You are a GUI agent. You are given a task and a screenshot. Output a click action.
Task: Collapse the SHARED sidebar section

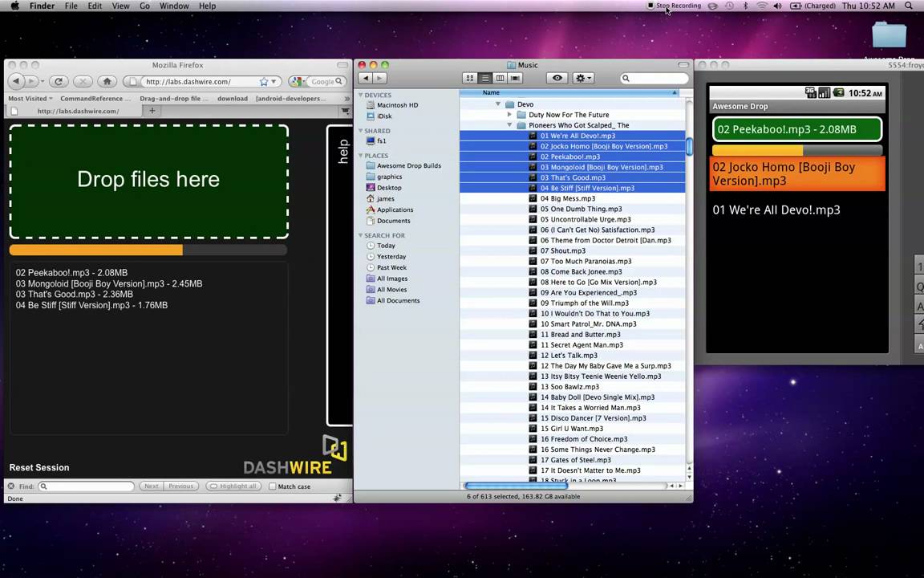pyautogui.click(x=361, y=131)
